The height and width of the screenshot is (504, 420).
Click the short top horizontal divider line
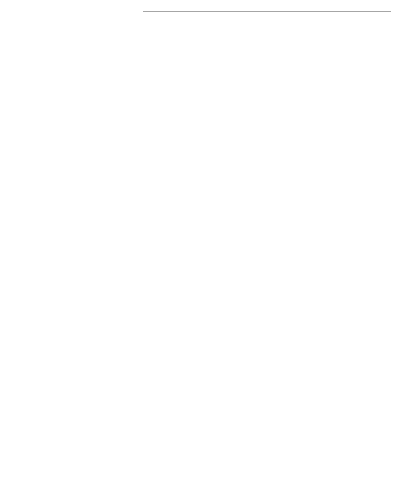[267, 12]
